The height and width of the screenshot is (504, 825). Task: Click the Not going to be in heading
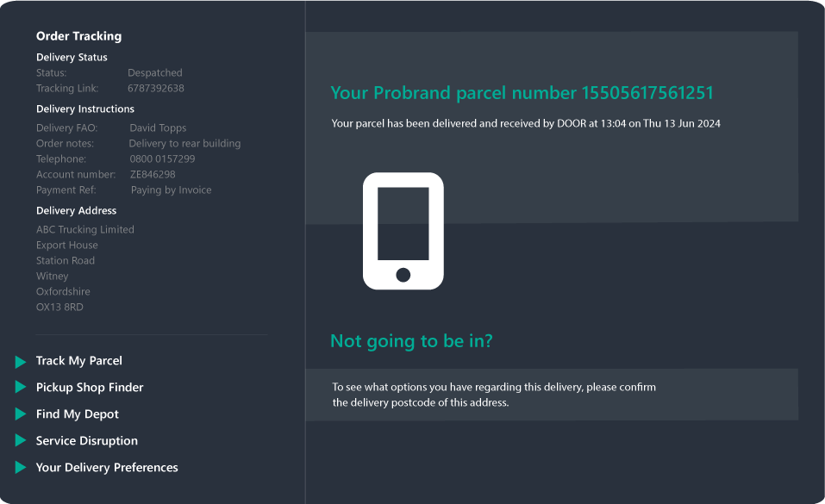(412, 341)
